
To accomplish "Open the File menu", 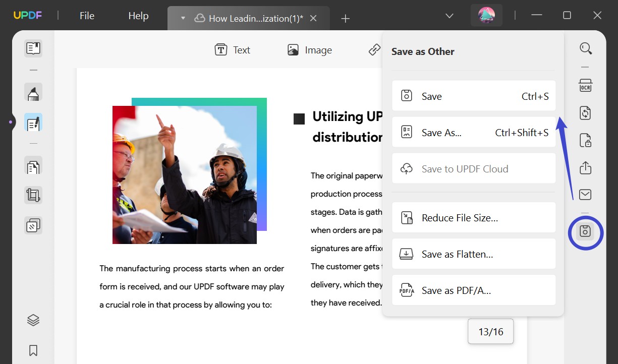I will tap(86, 16).
